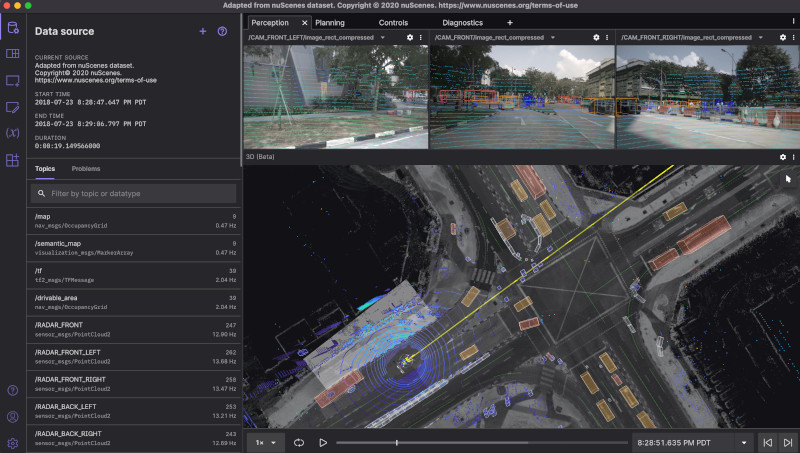
Task: Click the playback timeline scrubber
Action: click(398, 442)
